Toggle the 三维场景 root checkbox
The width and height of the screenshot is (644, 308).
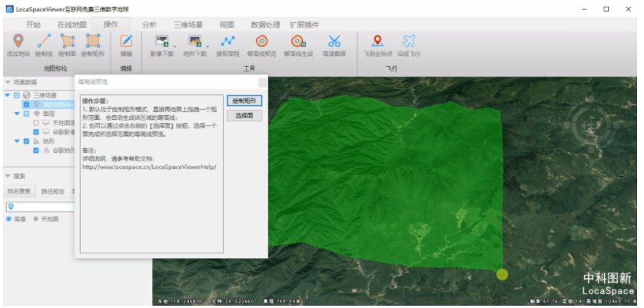click(17, 95)
